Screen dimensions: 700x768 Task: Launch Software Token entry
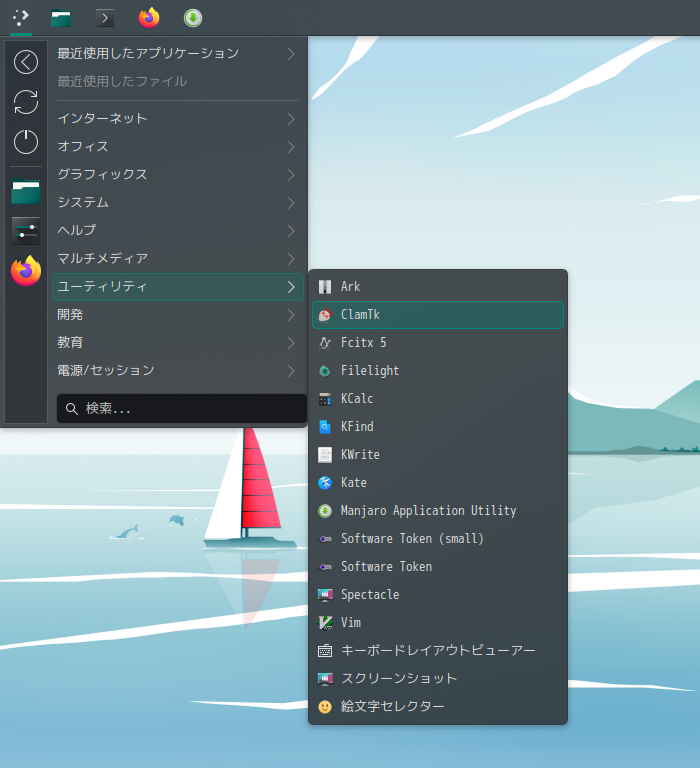(x=438, y=567)
